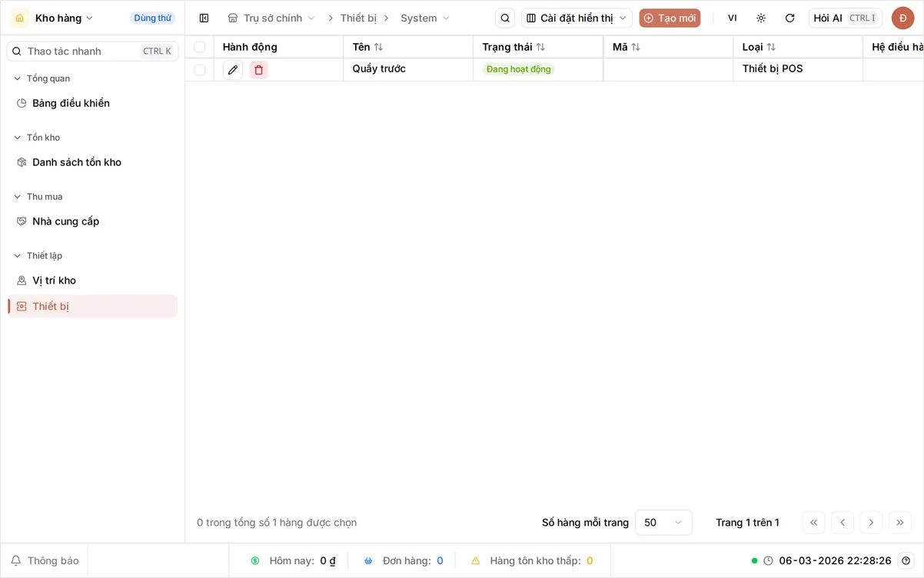Click the Kho hàng home icon
This screenshot has height=578, width=924.
20,18
